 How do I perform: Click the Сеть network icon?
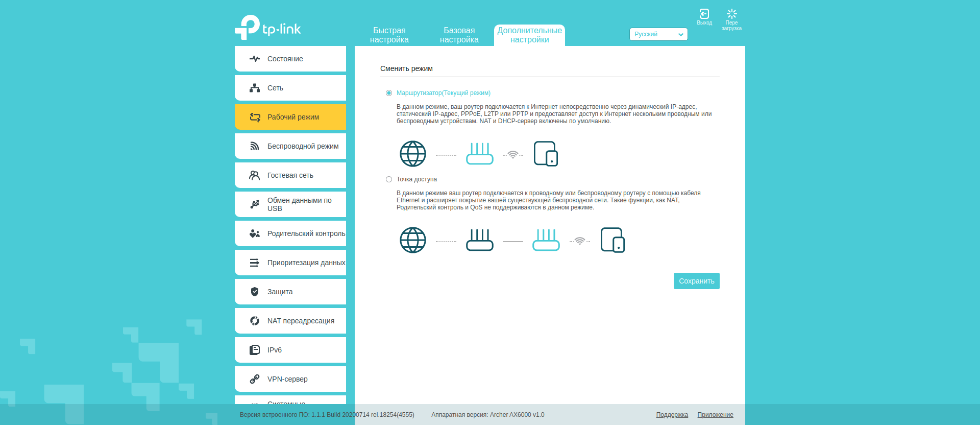point(255,88)
